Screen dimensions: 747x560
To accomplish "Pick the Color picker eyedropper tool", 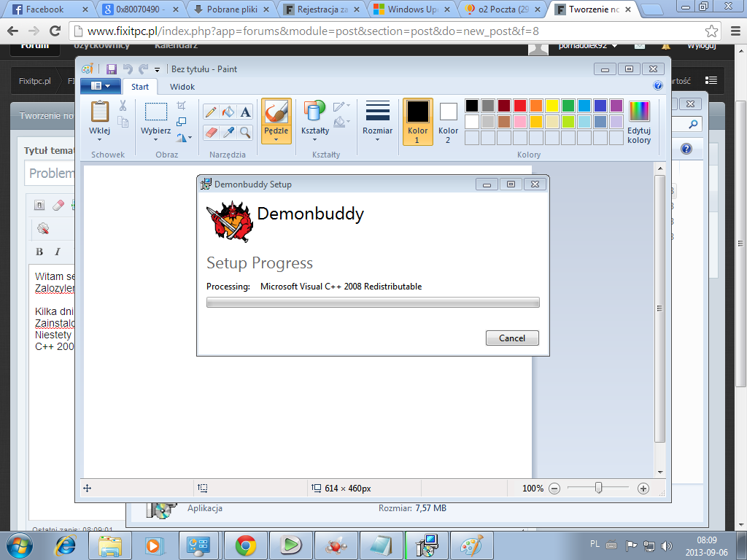I will pyautogui.click(x=228, y=132).
